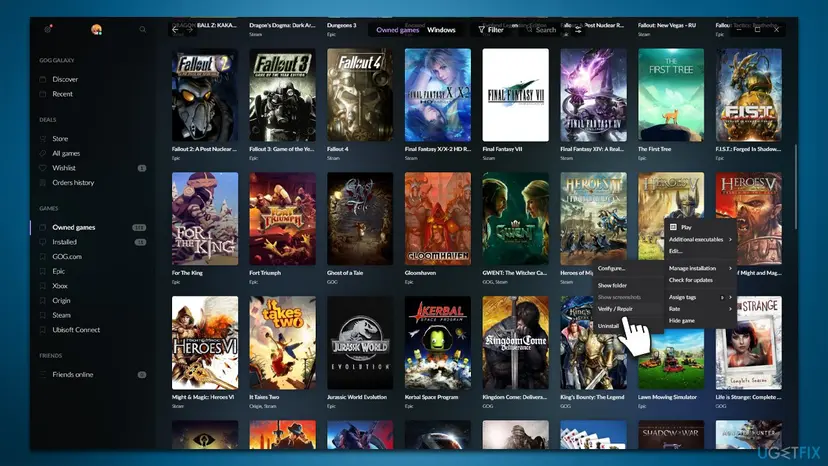Click the Friends online icon
The image size is (828, 466).
click(43, 375)
